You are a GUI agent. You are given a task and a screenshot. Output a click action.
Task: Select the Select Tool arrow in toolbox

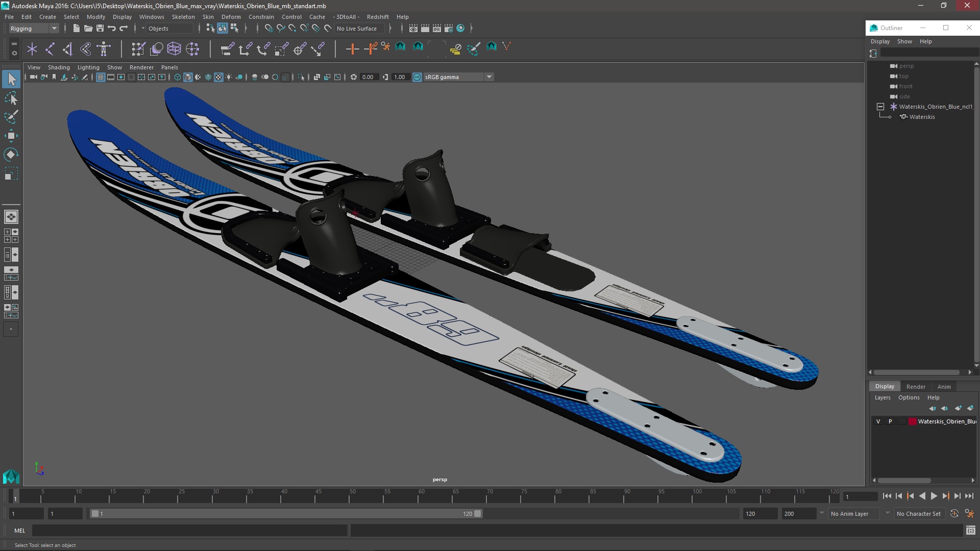click(x=11, y=79)
